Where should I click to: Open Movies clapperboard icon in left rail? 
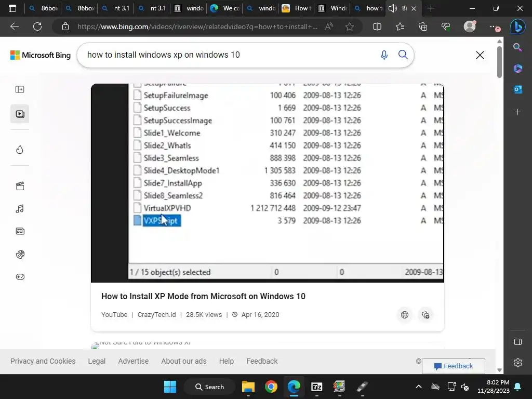(20, 186)
